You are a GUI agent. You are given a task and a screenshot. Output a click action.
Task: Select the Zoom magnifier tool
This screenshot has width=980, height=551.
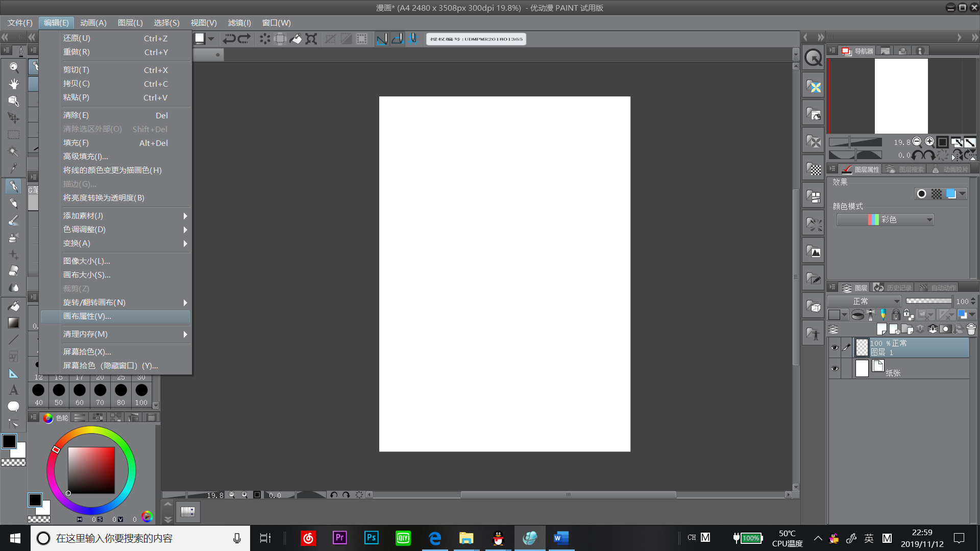tap(14, 67)
